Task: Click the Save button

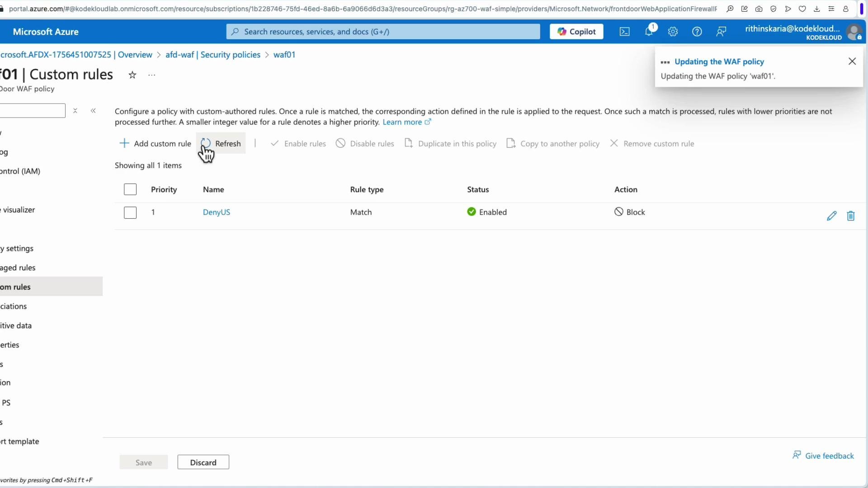Action: 144,462
